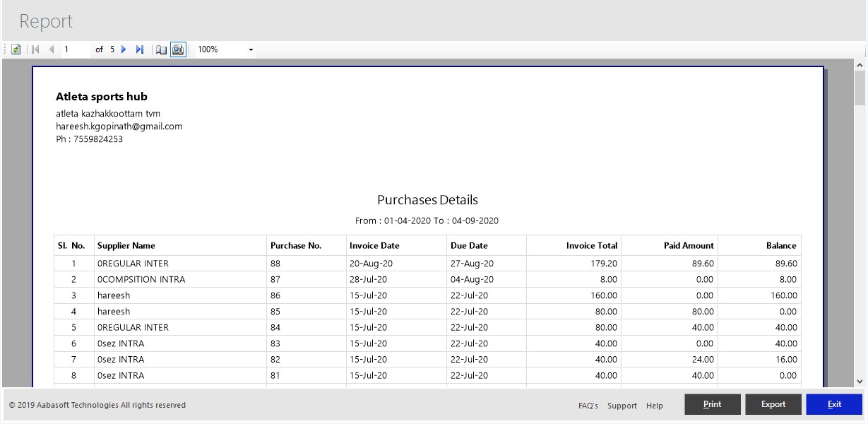Open the FAQ's link

coord(588,406)
